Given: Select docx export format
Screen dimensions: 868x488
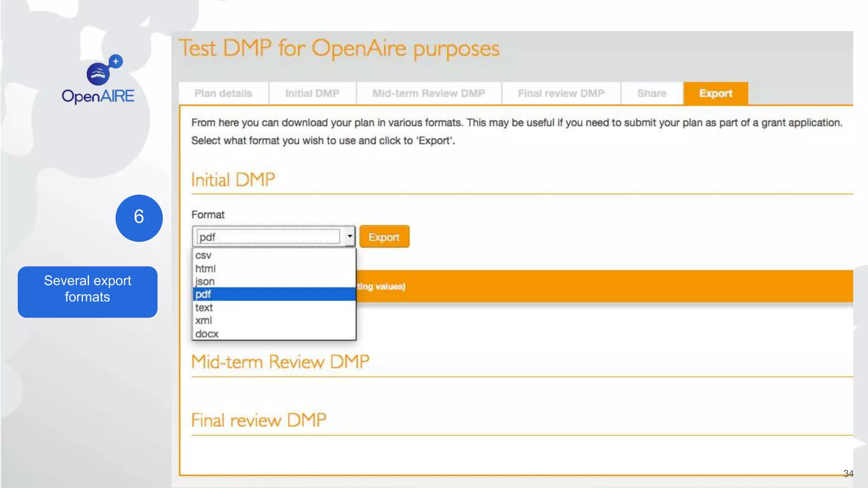Looking at the screenshot, I should click(x=207, y=334).
